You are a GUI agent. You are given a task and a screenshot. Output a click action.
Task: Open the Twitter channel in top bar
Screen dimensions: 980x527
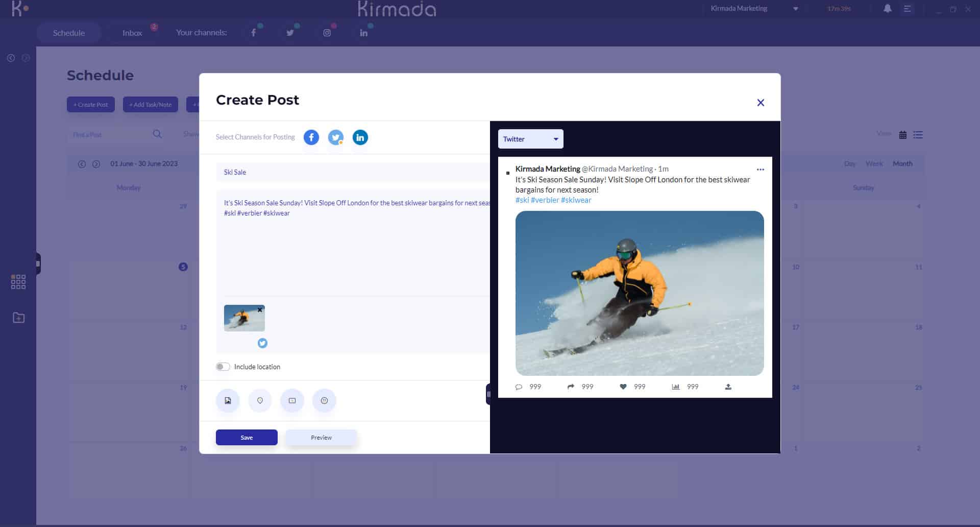[290, 33]
